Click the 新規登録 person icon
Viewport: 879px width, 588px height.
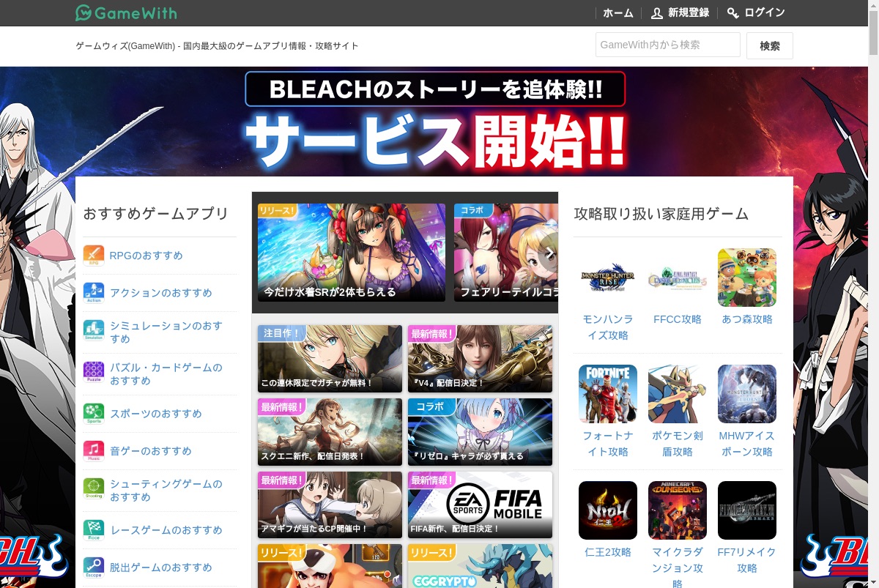(x=656, y=13)
